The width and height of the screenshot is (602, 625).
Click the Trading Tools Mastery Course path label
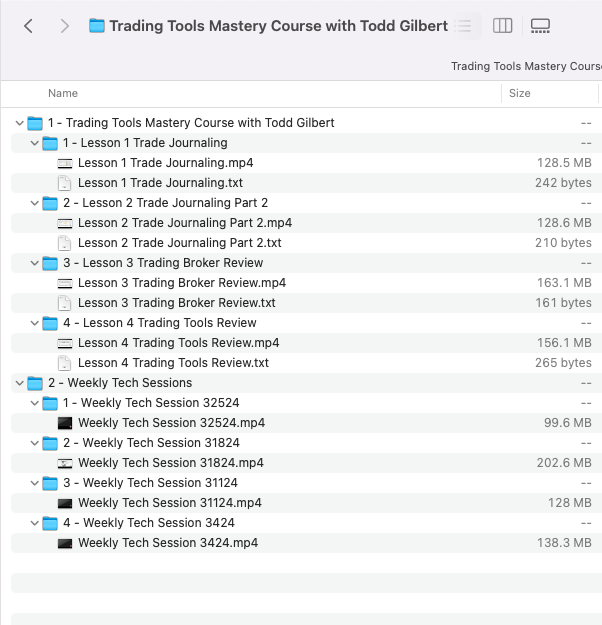click(x=526, y=66)
